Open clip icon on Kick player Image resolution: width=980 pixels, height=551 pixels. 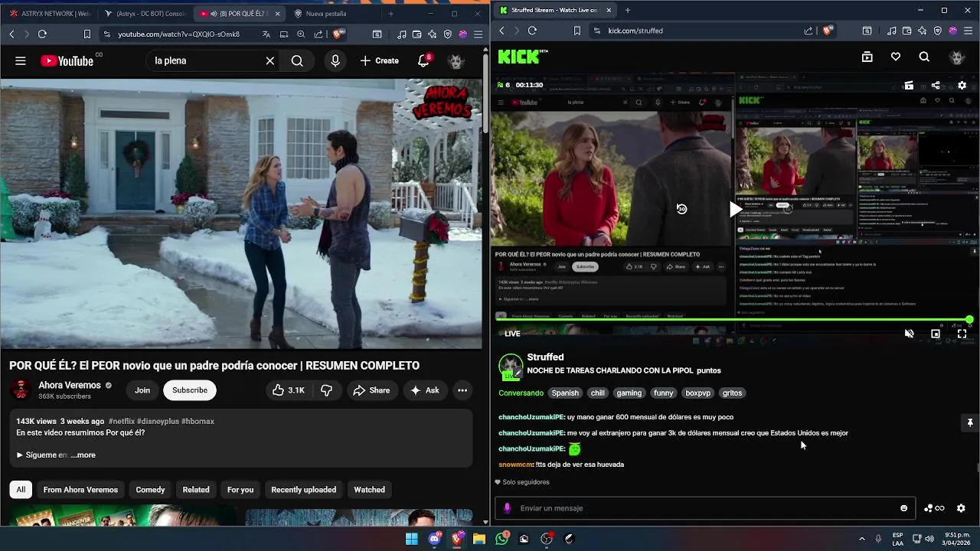(909, 85)
